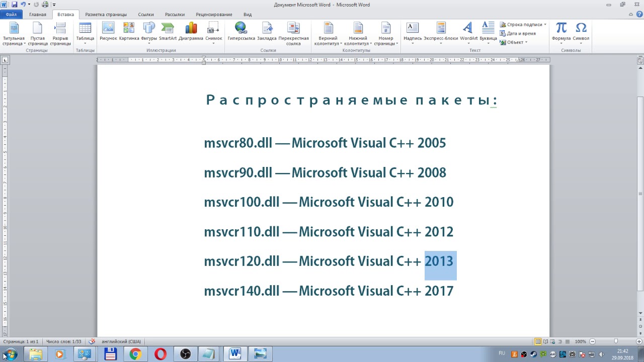Open page info 'Страница: 1 из 1'
Image resolution: width=644 pixels, height=362 pixels.
[21, 341]
